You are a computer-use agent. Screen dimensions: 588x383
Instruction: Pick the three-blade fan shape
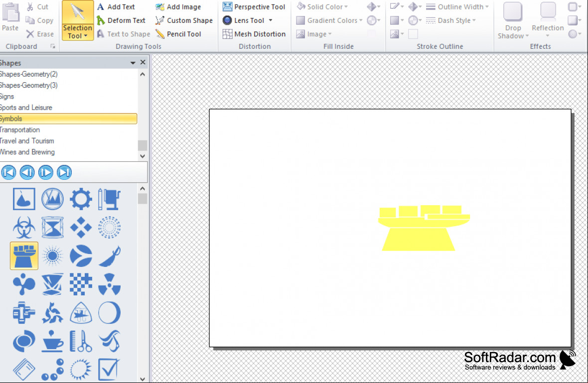point(24,284)
